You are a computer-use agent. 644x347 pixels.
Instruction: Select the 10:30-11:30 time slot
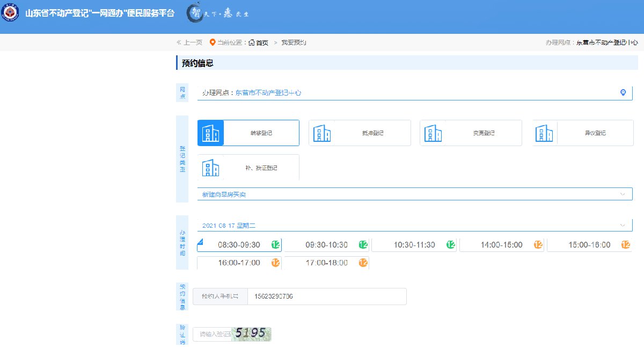(x=414, y=245)
